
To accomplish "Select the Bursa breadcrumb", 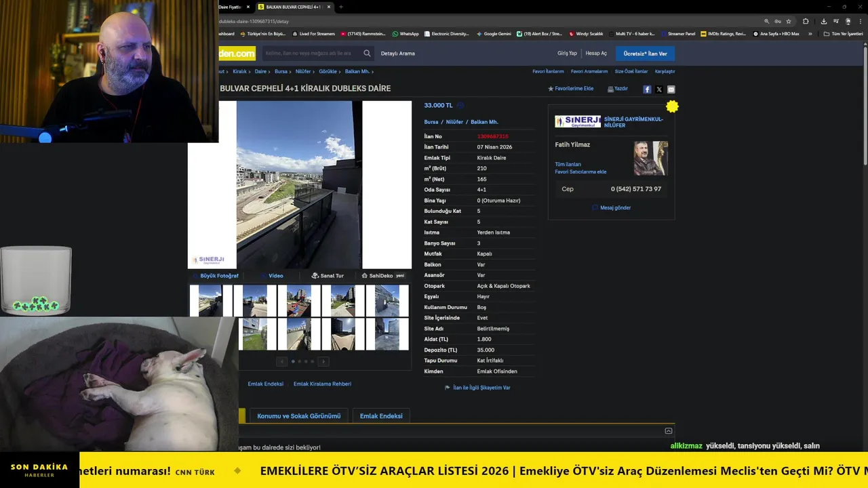I will pos(281,71).
